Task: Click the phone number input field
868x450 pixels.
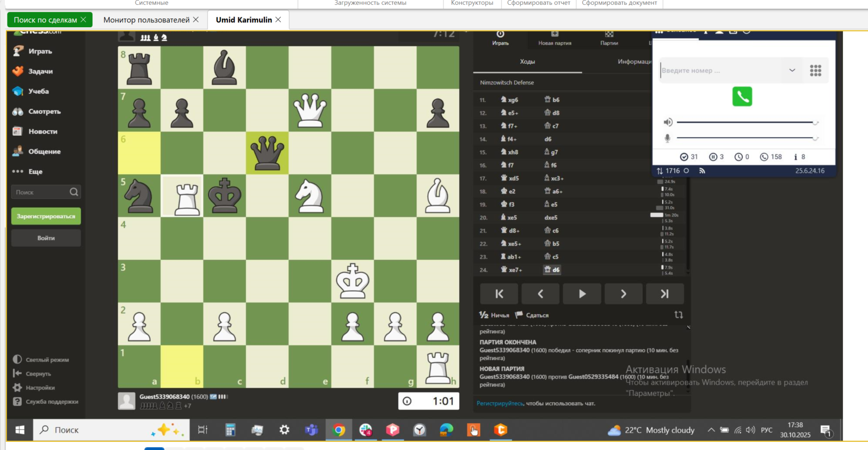Action: click(x=721, y=70)
